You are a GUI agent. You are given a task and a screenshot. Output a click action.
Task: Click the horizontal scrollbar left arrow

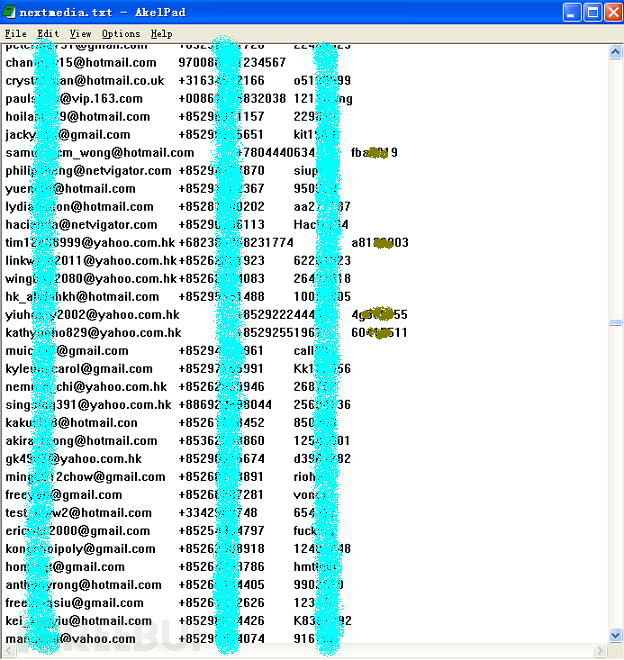8,651
